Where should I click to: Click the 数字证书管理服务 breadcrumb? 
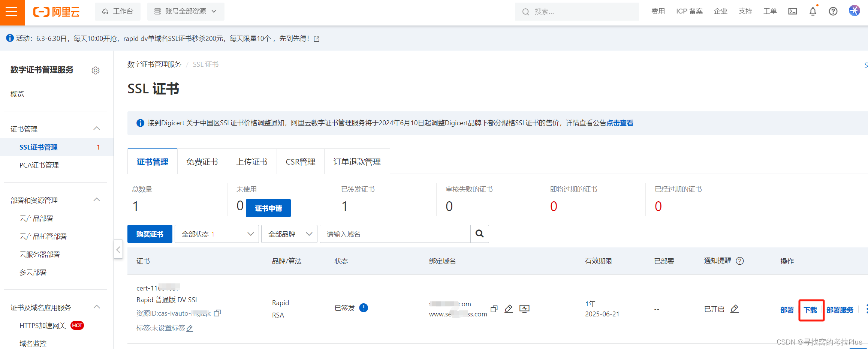(x=154, y=64)
